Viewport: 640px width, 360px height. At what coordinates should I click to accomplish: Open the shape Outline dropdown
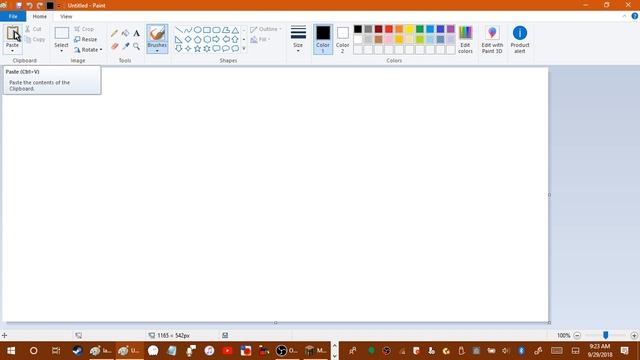[x=266, y=29]
